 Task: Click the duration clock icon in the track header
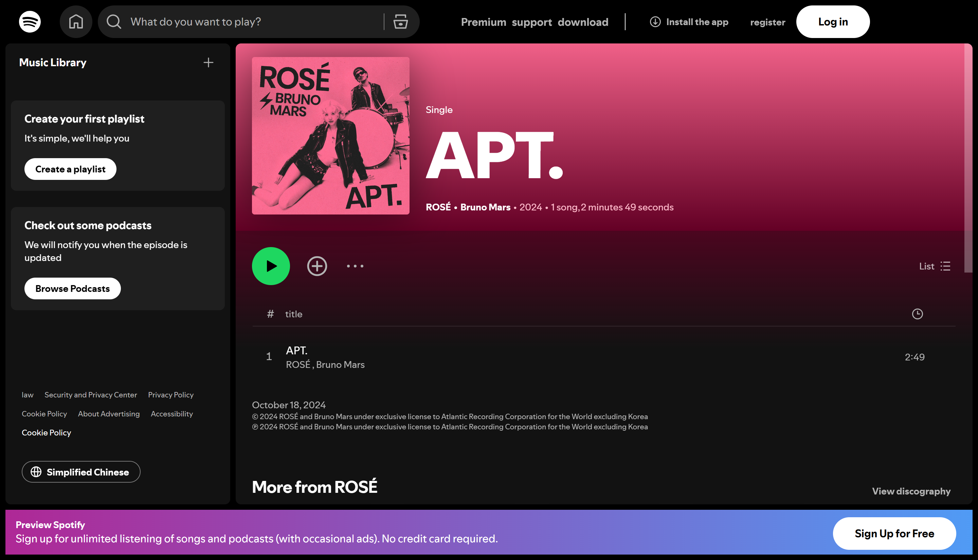click(918, 314)
